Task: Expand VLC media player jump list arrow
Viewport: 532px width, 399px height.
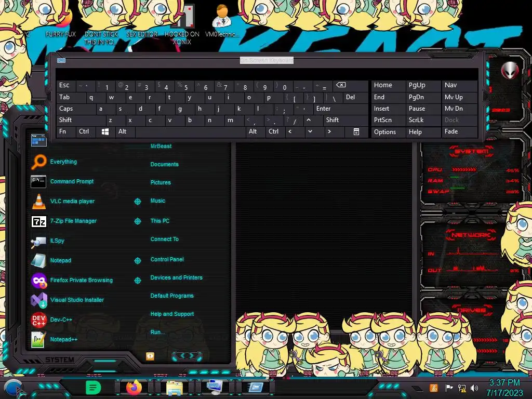Action: pos(137,202)
